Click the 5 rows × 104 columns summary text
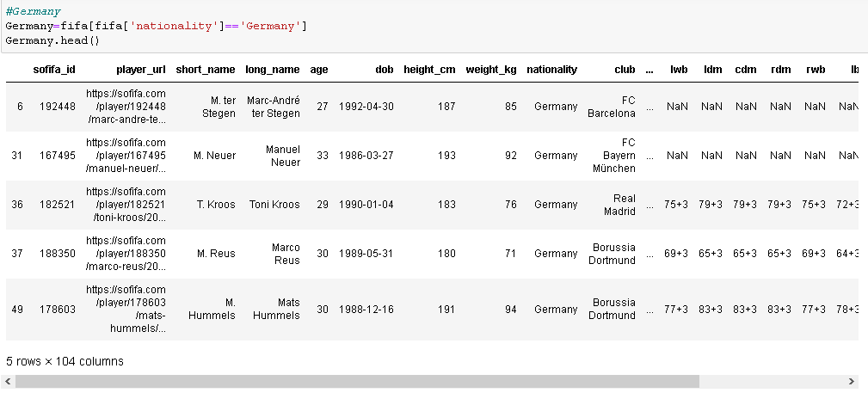This screenshot has height=399, width=868. pos(65,361)
